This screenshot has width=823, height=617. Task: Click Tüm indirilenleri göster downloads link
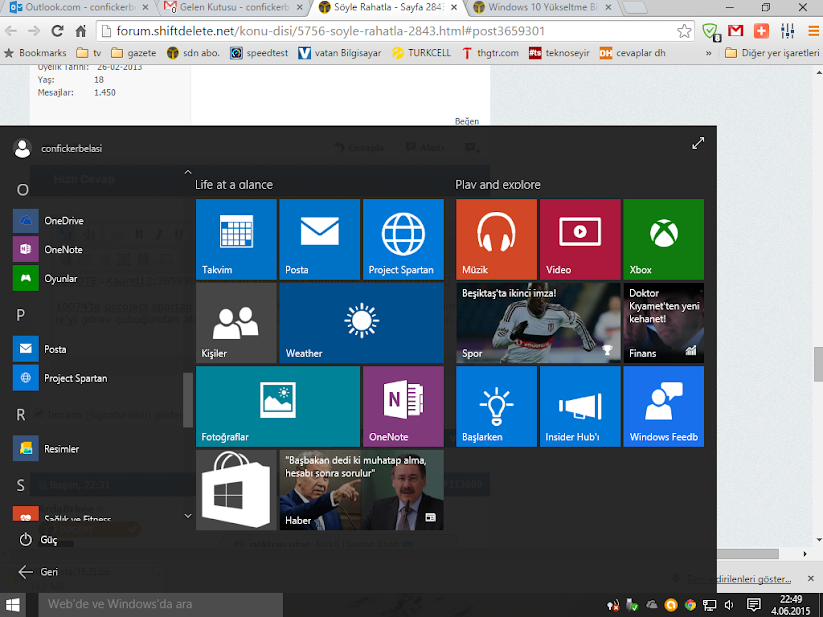tap(738, 579)
